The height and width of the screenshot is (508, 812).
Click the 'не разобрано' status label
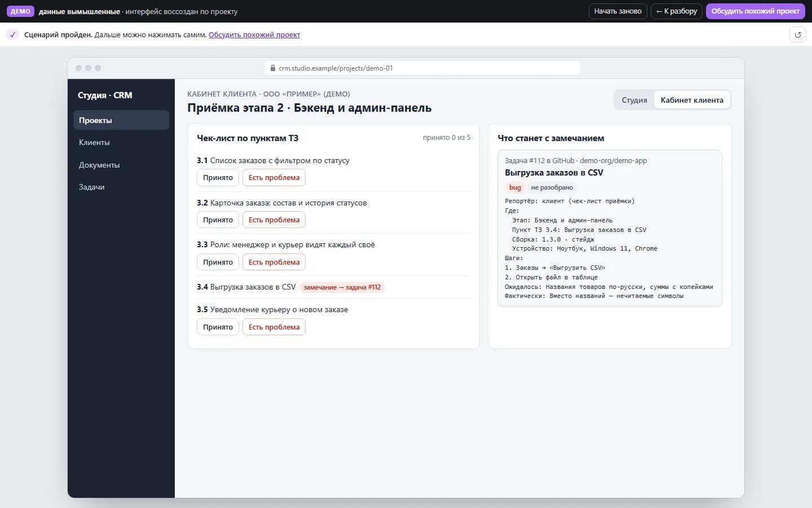(x=552, y=187)
